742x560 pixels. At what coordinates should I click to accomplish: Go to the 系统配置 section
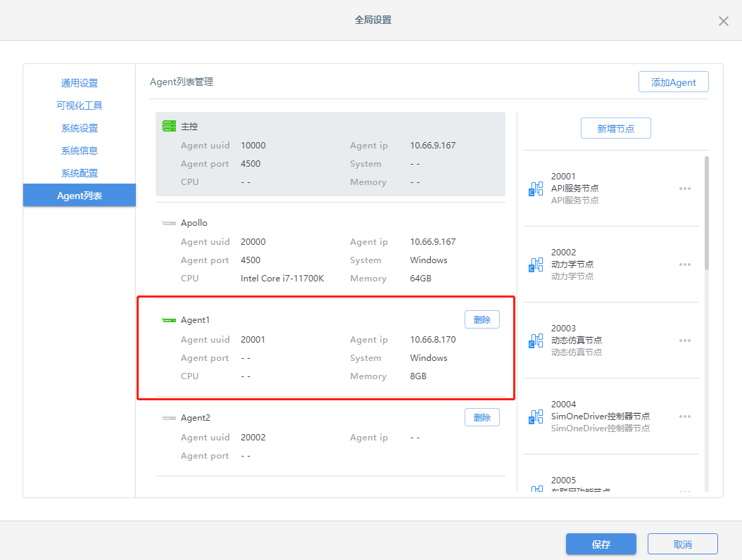pos(80,173)
